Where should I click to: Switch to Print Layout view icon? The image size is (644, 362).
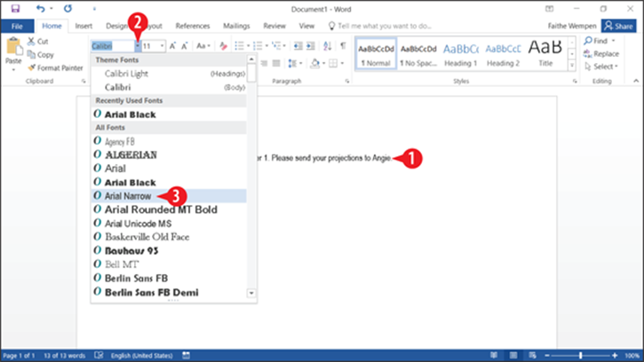tap(513, 355)
